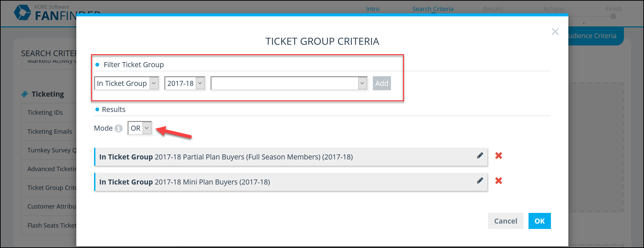Delete the Mini Plan Buyers criteria row
The width and height of the screenshot is (644, 248).
point(499,180)
